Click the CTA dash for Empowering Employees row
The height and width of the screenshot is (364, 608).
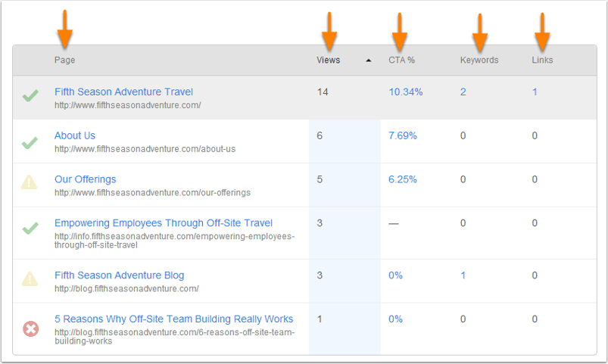tap(394, 224)
